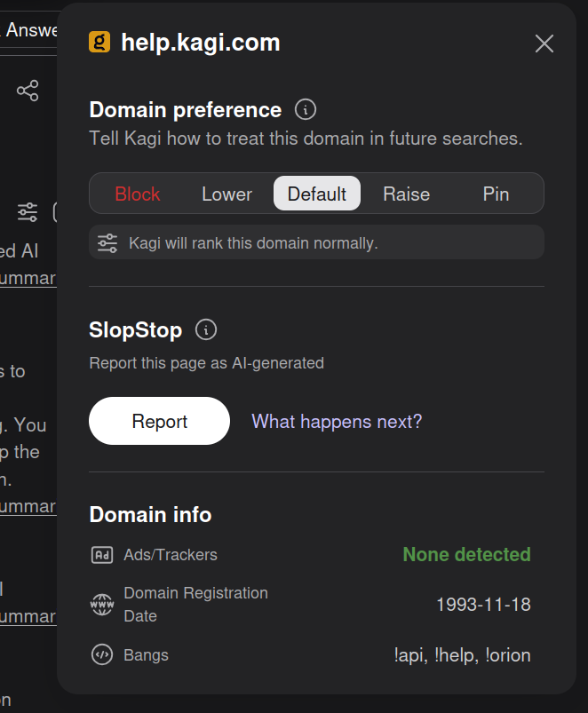Image resolution: width=588 pixels, height=713 pixels.
Task: Open 'What happens next?' link
Action: pyautogui.click(x=337, y=422)
